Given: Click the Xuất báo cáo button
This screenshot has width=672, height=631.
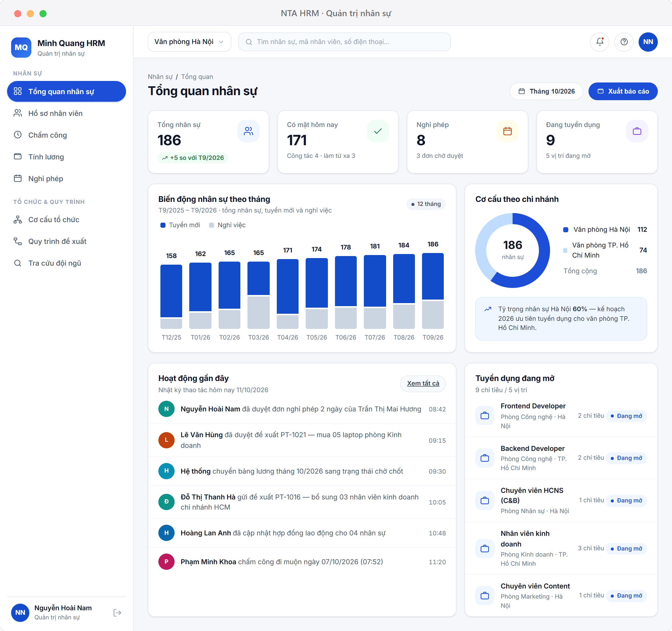Looking at the screenshot, I should [623, 91].
